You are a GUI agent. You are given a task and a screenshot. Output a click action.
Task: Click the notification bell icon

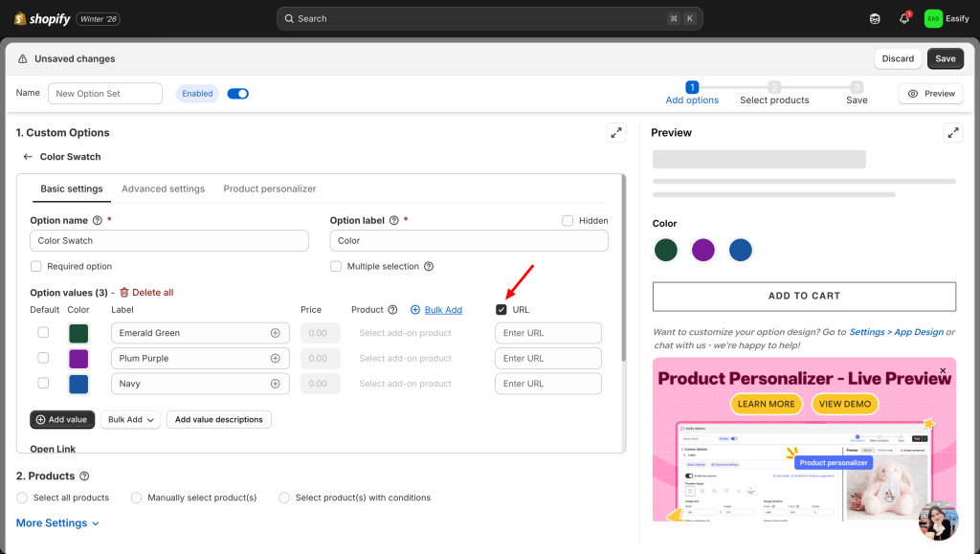click(903, 19)
